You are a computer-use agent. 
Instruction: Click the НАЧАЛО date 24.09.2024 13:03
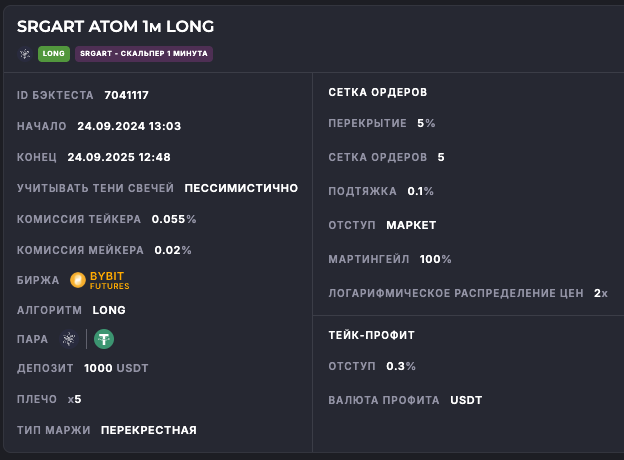(x=128, y=126)
